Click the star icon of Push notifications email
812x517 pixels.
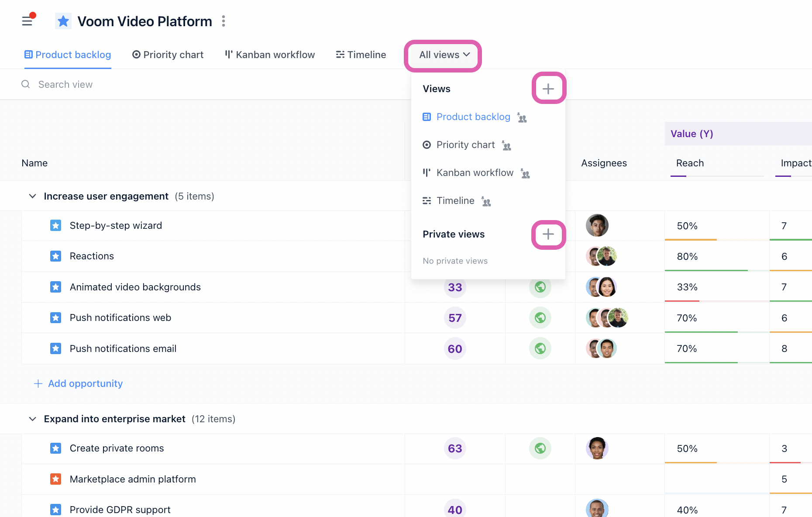[x=55, y=348]
